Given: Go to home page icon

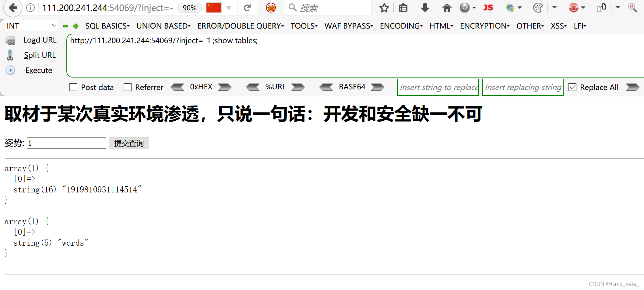Looking at the screenshot, I should click(447, 8).
